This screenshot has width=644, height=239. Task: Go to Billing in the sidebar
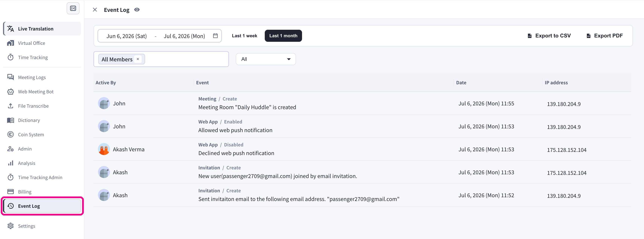coord(42,192)
